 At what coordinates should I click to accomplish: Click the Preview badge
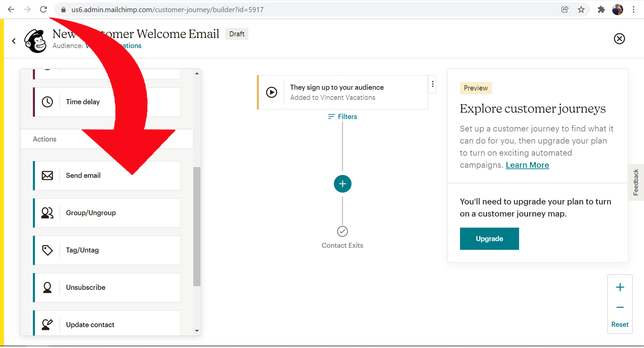click(x=476, y=88)
